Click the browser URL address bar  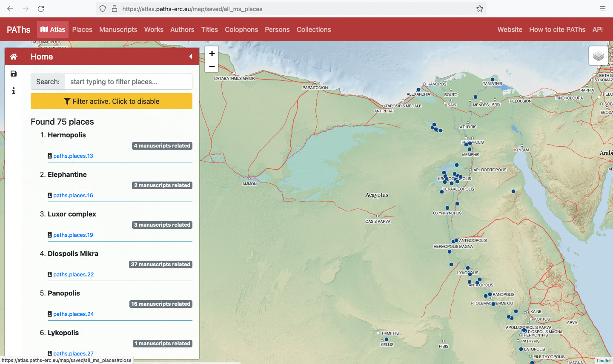click(x=291, y=9)
